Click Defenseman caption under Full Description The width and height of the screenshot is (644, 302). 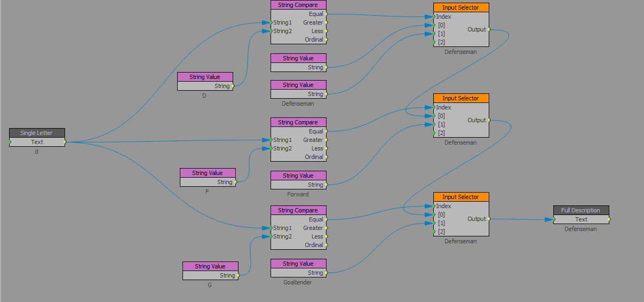(x=581, y=229)
